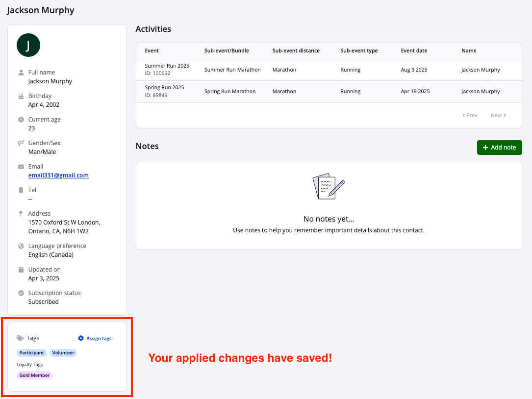The height and width of the screenshot is (399, 532).
Task: Click the green J avatar circle
Action: click(x=28, y=46)
